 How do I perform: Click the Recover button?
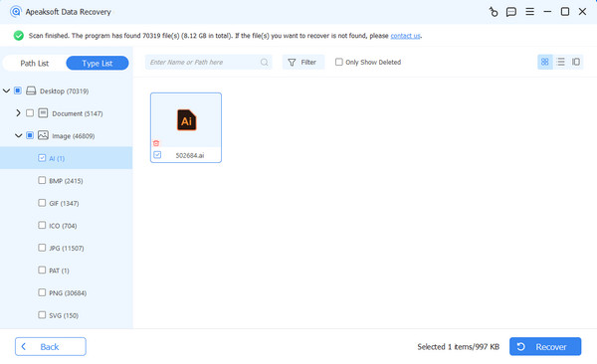[545, 346]
